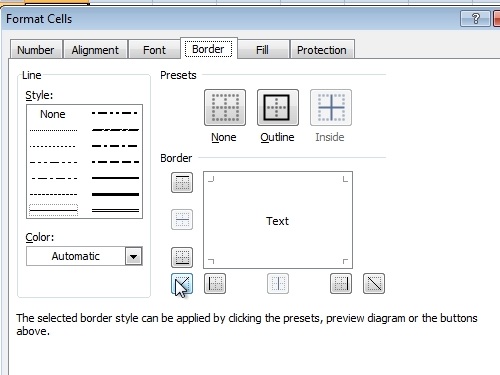Toggle the inside horizontal border button
Viewport: 500px width, 375px height.
pos(182,220)
